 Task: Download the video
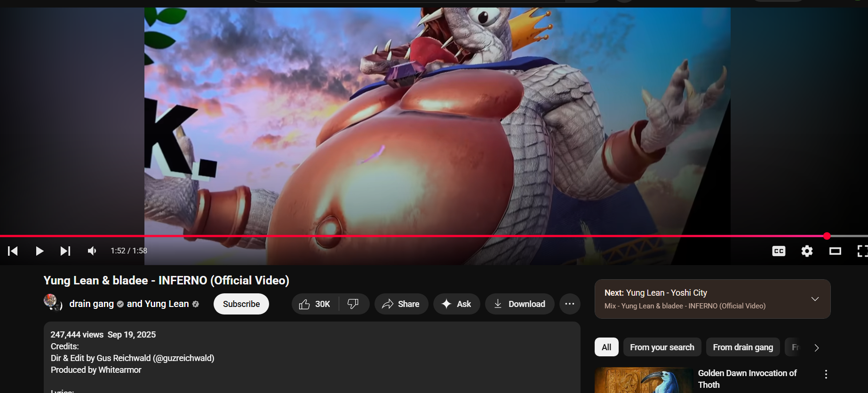click(x=519, y=304)
